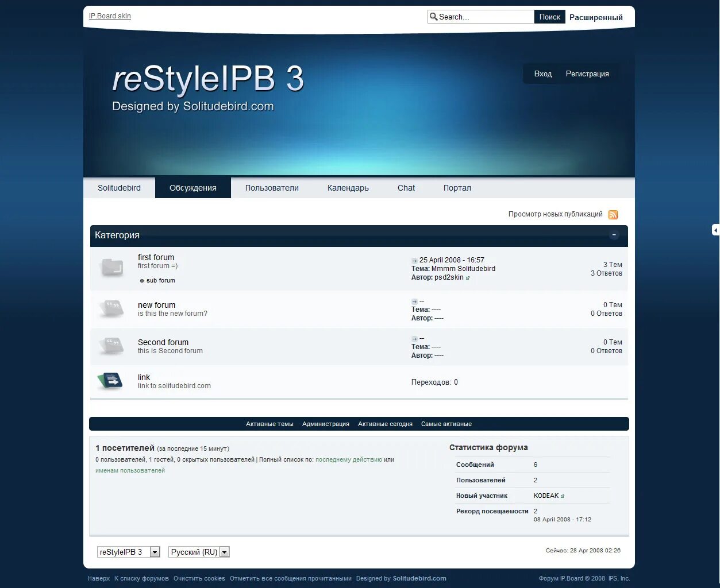Image resolution: width=720 pixels, height=588 pixels.
Task: Click last post arrow icon for first forum
Action: [x=414, y=261]
